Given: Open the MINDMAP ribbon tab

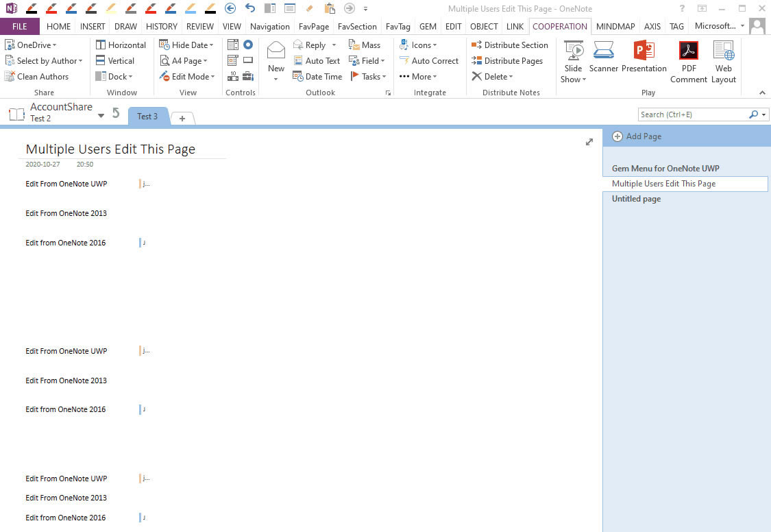Looking at the screenshot, I should click(615, 27).
